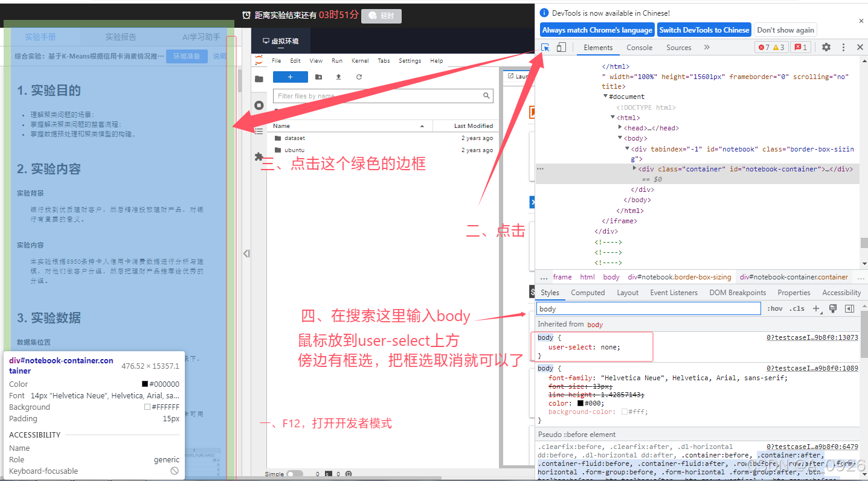Click div#notebook.border-box-sizing breadcrumb
Image resolution: width=868 pixels, height=481 pixels.
pyautogui.click(x=680, y=277)
